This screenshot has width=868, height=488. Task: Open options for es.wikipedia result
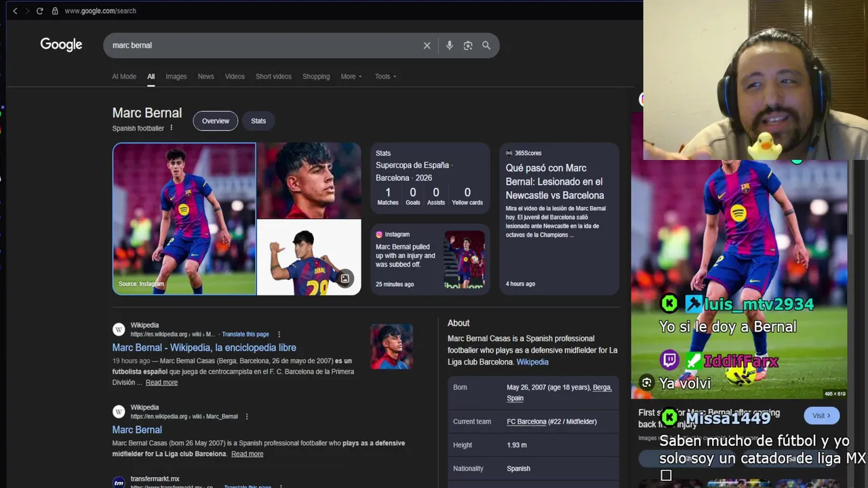click(x=279, y=334)
